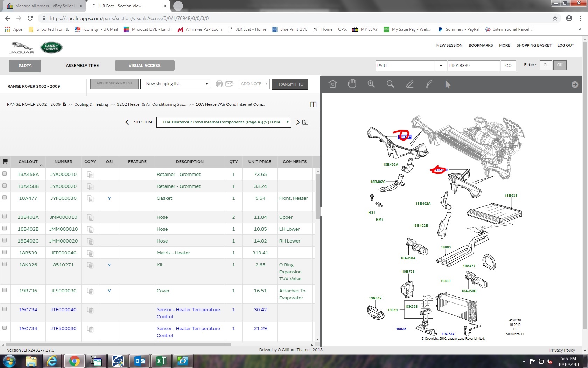Select the pencil drawing tool
This screenshot has height=368, width=588.
[x=409, y=84]
